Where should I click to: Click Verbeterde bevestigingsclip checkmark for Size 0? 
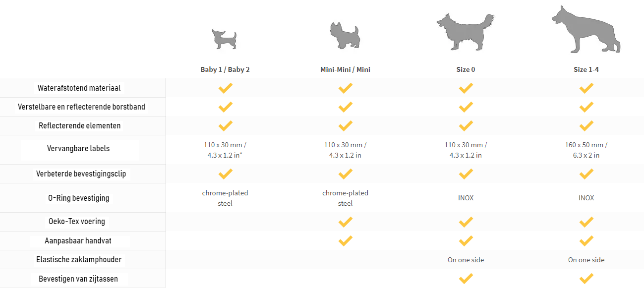[466, 174]
